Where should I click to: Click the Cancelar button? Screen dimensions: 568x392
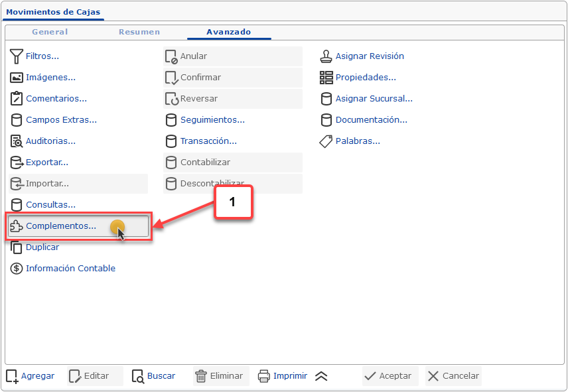pos(453,376)
